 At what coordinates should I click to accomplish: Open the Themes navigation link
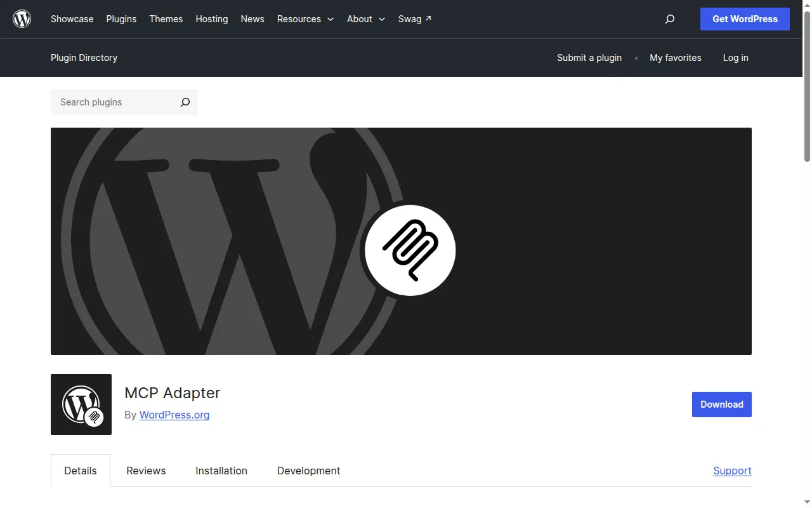(166, 19)
